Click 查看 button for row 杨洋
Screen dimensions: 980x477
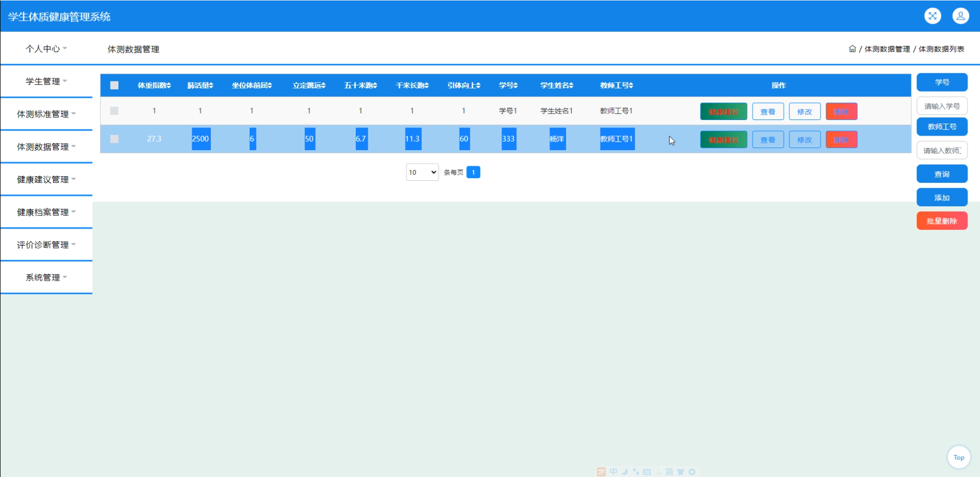pyautogui.click(x=768, y=139)
